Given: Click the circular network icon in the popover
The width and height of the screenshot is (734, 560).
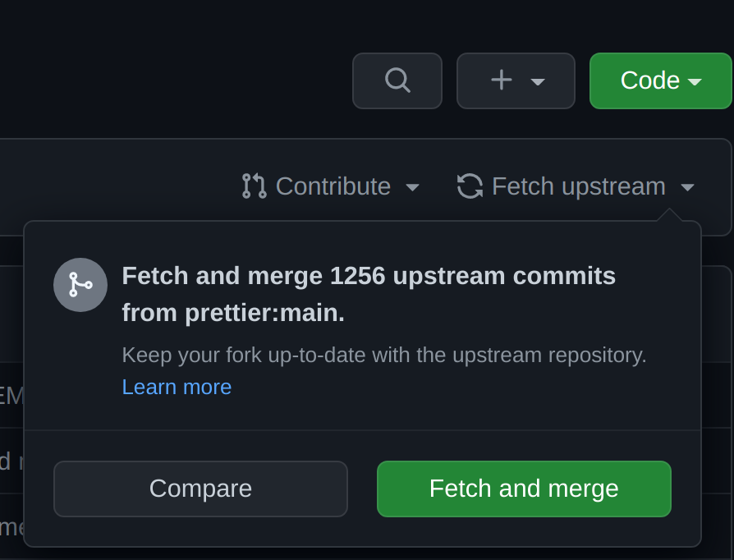Looking at the screenshot, I should pyautogui.click(x=80, y=285).
